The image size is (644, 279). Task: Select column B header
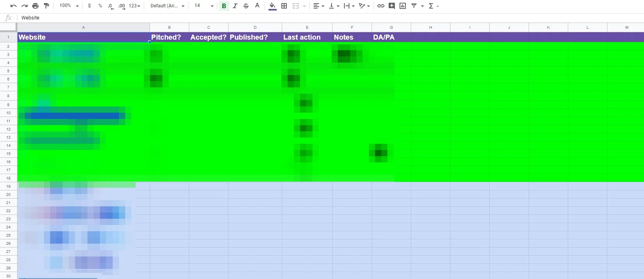[x=169, y=28]
